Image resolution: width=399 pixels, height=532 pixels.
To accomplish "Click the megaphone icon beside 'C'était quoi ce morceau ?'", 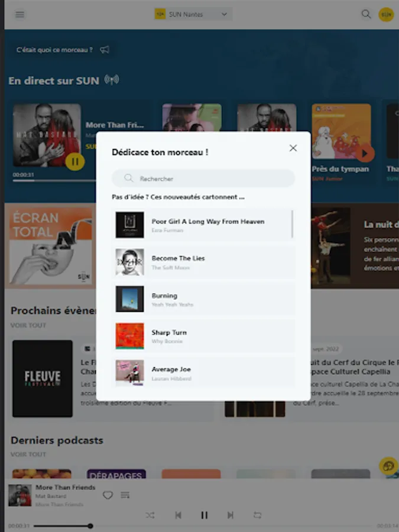I will click(105, 50).
